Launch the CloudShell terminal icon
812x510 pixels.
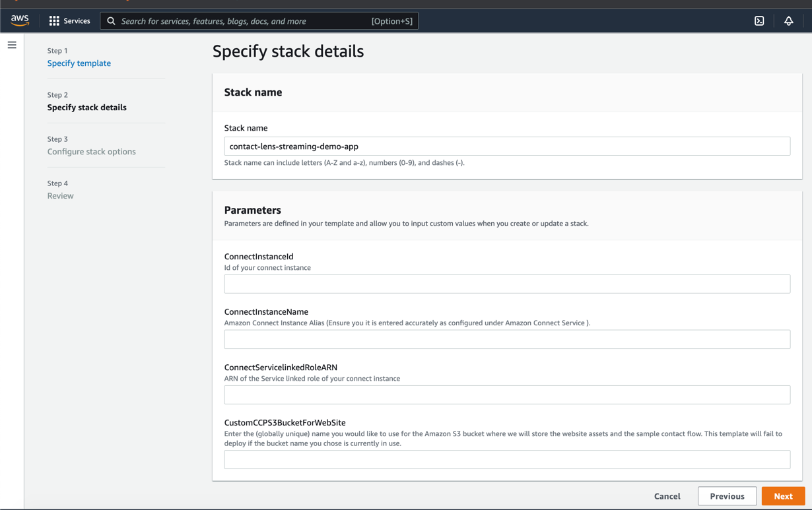coord(759,21)
